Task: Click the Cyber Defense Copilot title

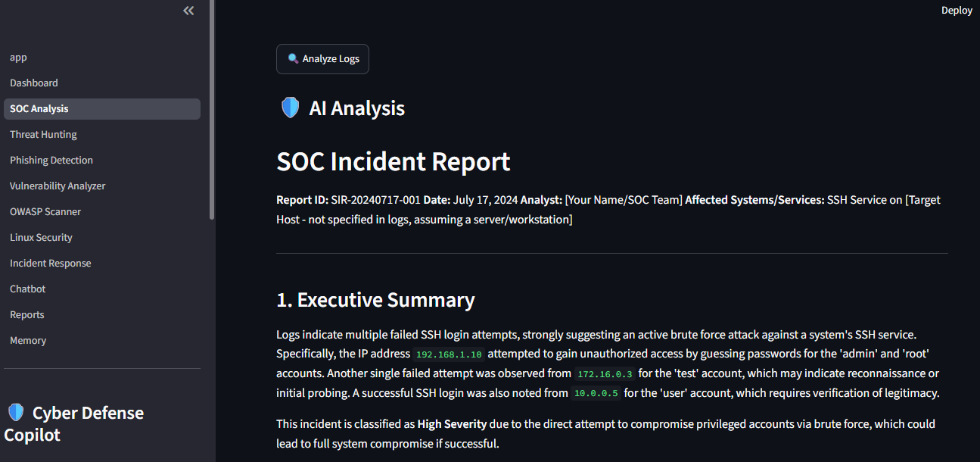Action: click(x=74, y=424)
